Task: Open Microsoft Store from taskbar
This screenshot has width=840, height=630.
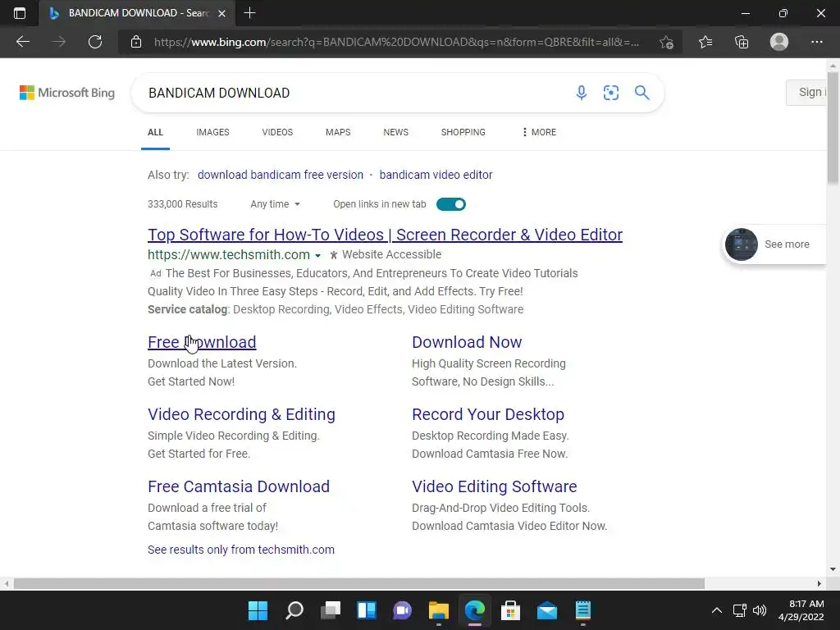Action: coord(510,610)
